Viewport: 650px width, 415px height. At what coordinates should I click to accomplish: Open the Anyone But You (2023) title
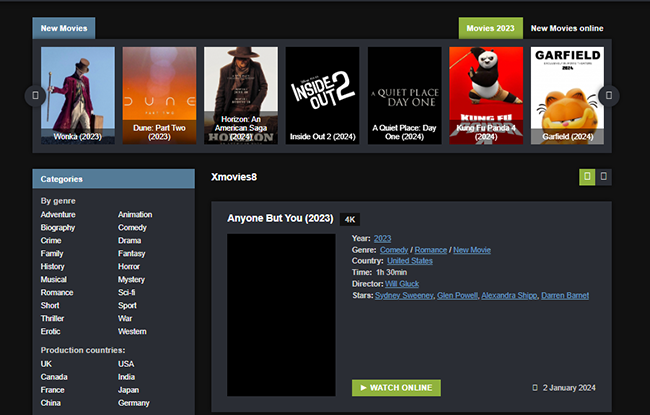tap(280, 218)
